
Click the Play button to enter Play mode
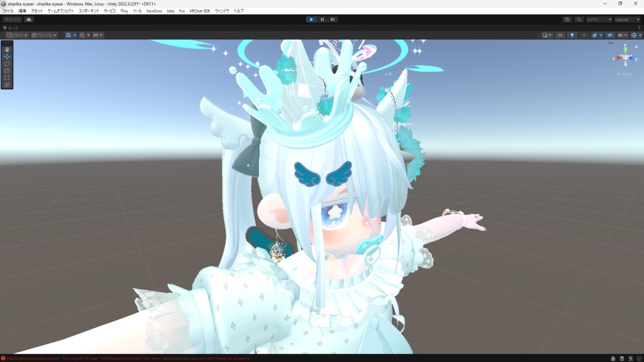coord(313,19)
